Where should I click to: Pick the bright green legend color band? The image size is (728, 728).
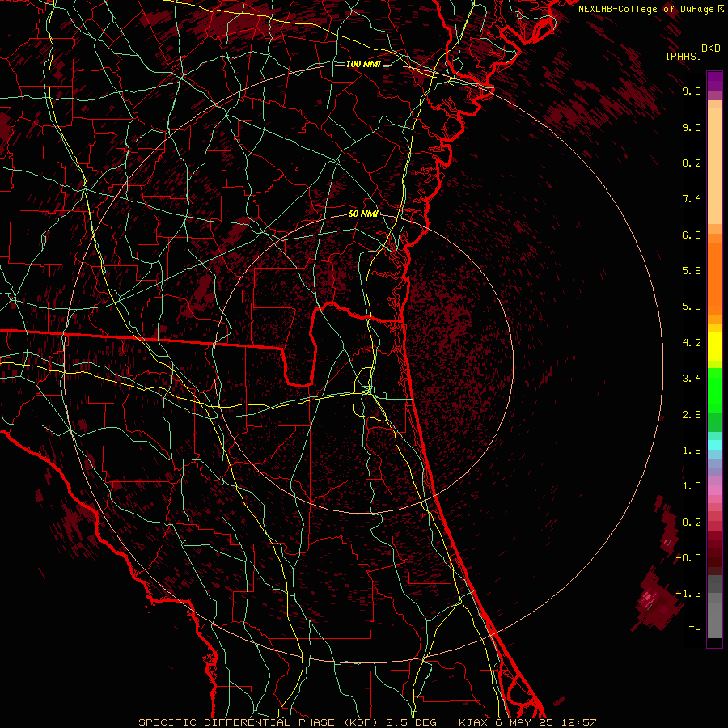coord(714,390)
